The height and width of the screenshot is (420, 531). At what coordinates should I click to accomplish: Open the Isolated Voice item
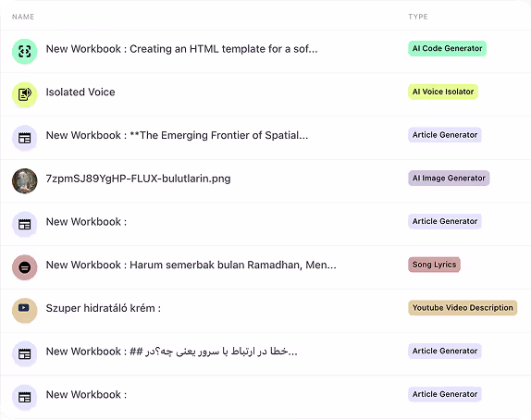coord(80,93)
